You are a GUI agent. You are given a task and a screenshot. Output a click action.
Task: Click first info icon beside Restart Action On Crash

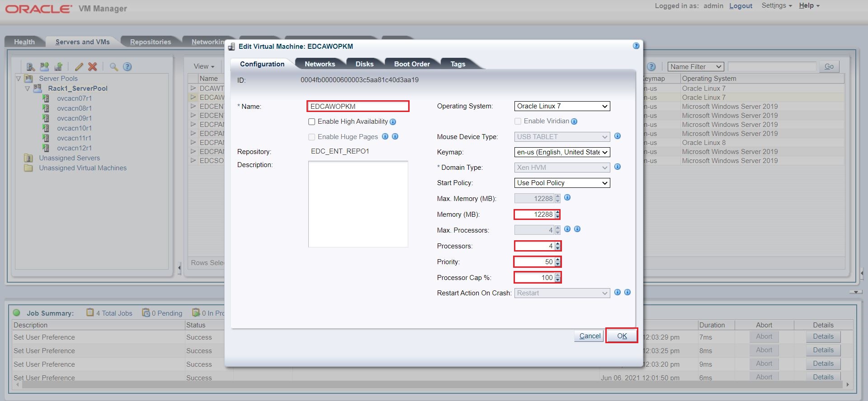[618, 292]
